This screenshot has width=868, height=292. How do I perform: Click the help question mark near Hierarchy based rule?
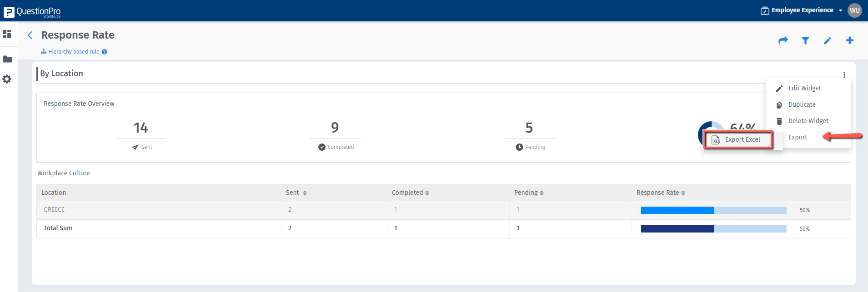[x=105, y=52]
